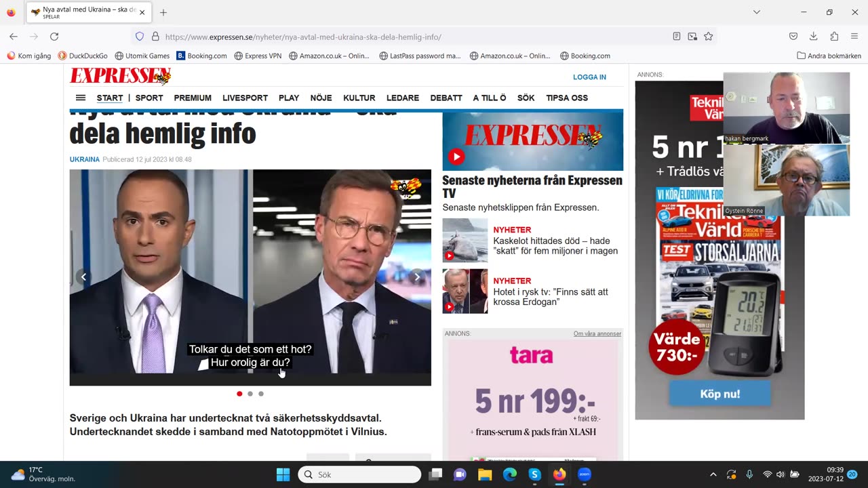Open picture-in-picture icon in address bar
This screenshot has height=488, width=868.
692,37
